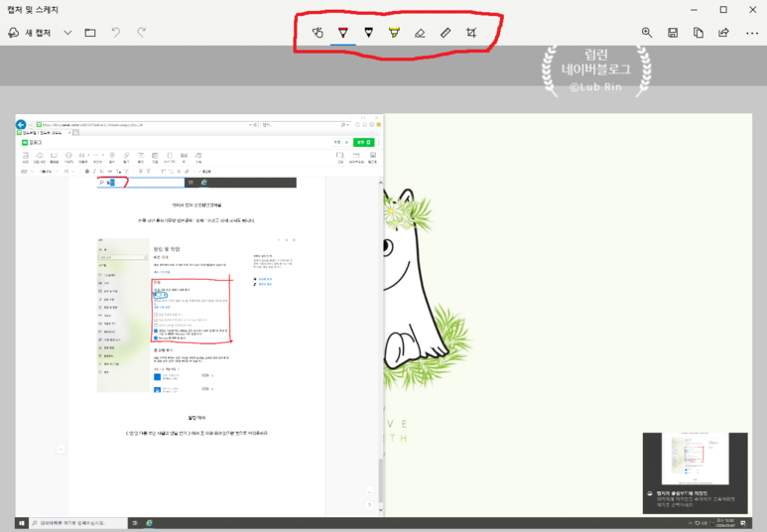The width and height of the screenshot is (767, 532).
Task: Click the Internet Explorer icon in captured taskbar
Action: [149, 523]
